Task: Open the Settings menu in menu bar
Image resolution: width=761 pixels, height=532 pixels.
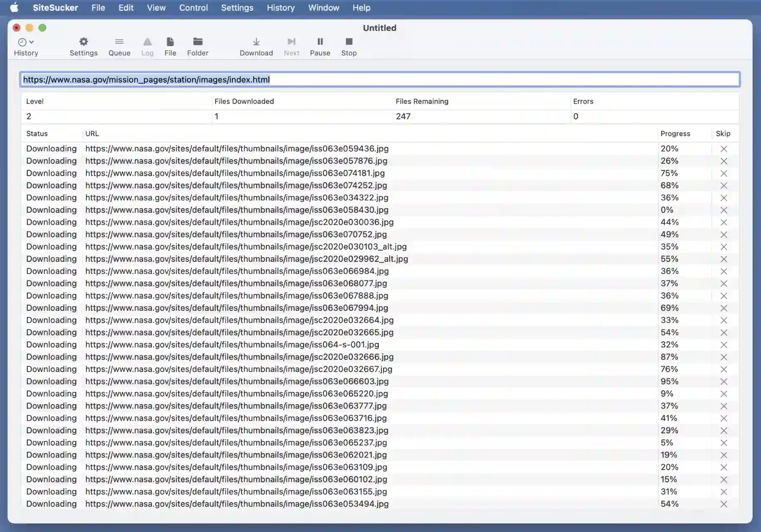Action: click(x=237, y=7)
